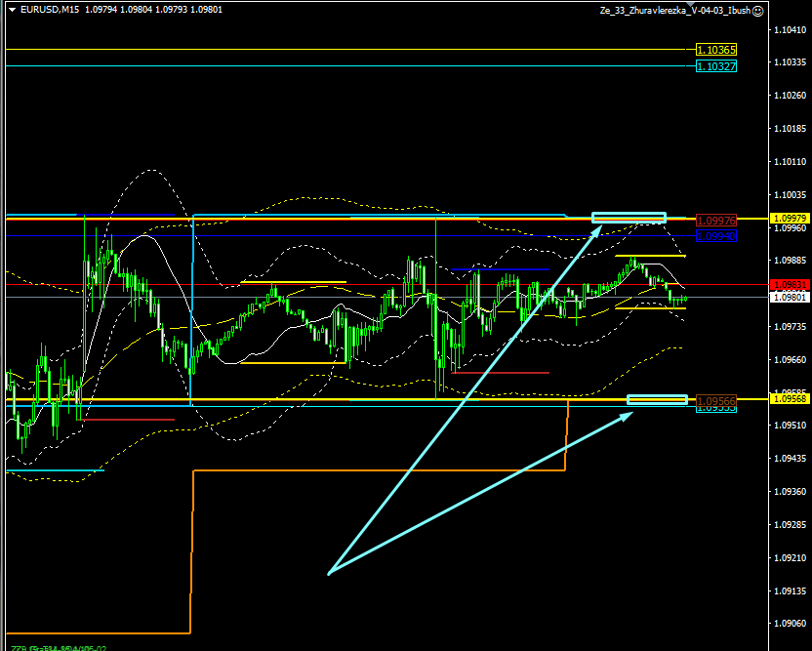The image size is (812, 651).
Task: Click the 1.09060 price scale value
Action: [791, 624]
